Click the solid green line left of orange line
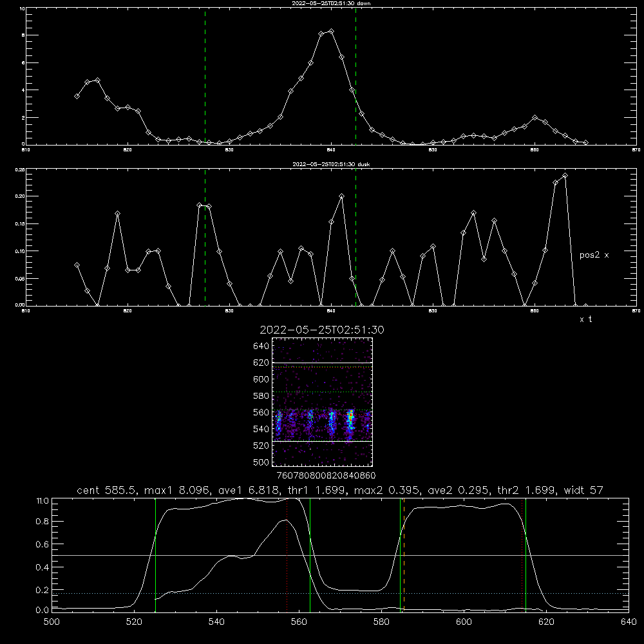The width and height of the screenshot is (644, 644). tap(400, 554)
